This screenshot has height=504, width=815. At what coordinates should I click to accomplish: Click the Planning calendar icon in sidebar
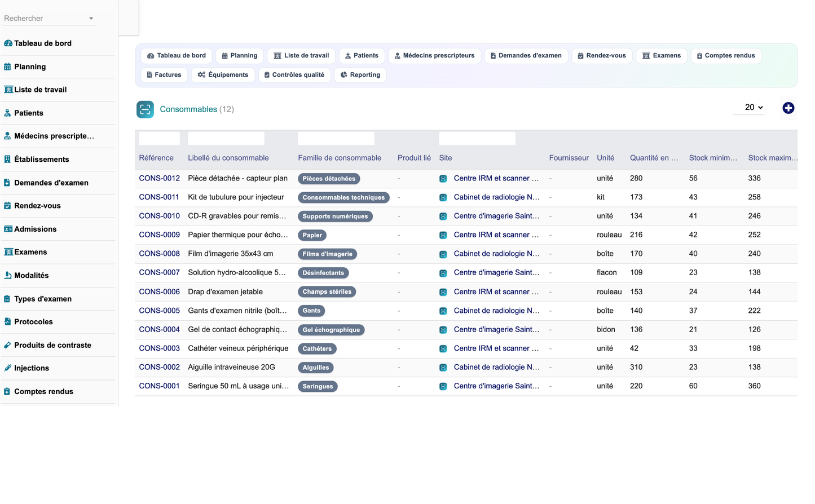click(x=7, y=67)
